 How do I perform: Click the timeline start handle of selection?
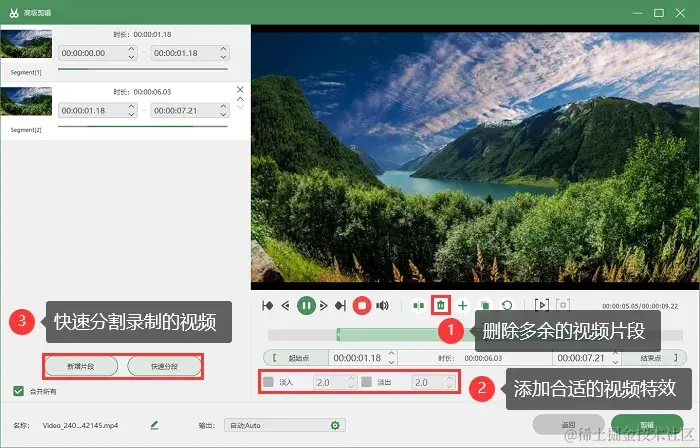coord(338,335)
